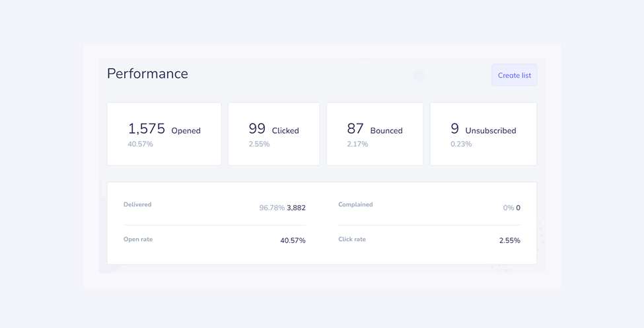Click the Performance heading
644x328 pixels.
pos(147,73)
